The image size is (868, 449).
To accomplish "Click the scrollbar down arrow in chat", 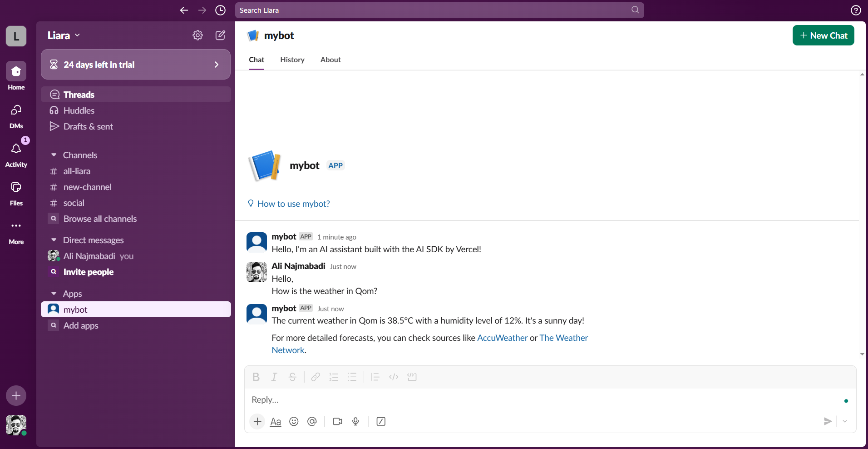I will [862, 354].
